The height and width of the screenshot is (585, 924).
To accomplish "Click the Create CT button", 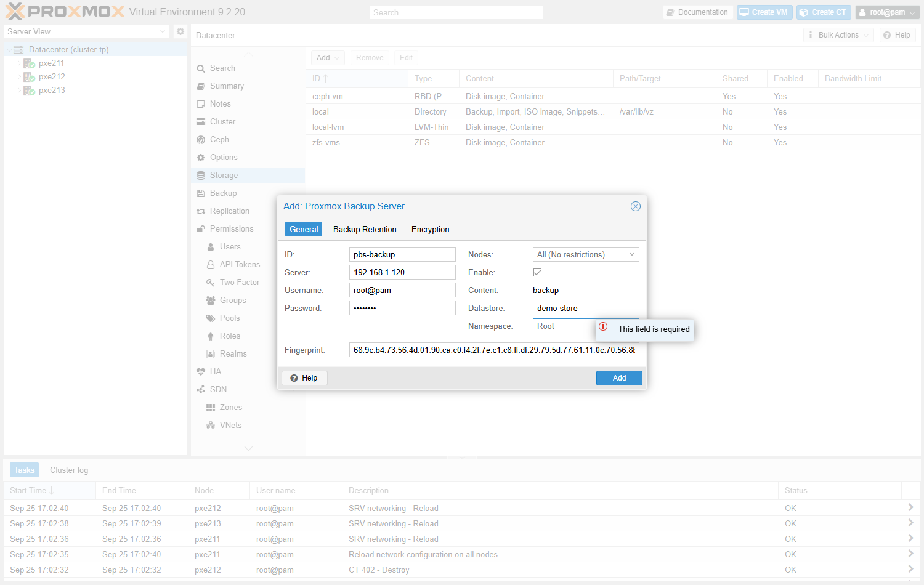I will pos(823,12).
